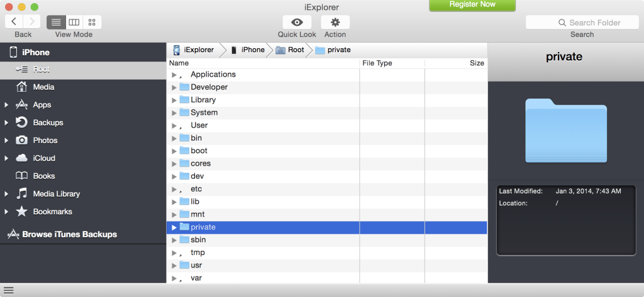The height and width of the screenshot is (297, 644).
Task: Click the large private folder preview
Action: (566, 131)
